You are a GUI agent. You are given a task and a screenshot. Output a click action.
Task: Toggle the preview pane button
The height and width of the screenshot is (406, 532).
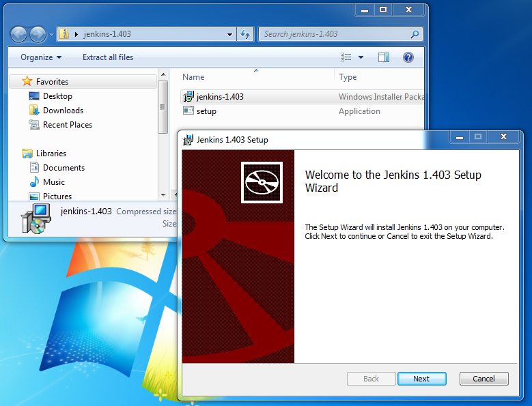[x=384, y=57]
